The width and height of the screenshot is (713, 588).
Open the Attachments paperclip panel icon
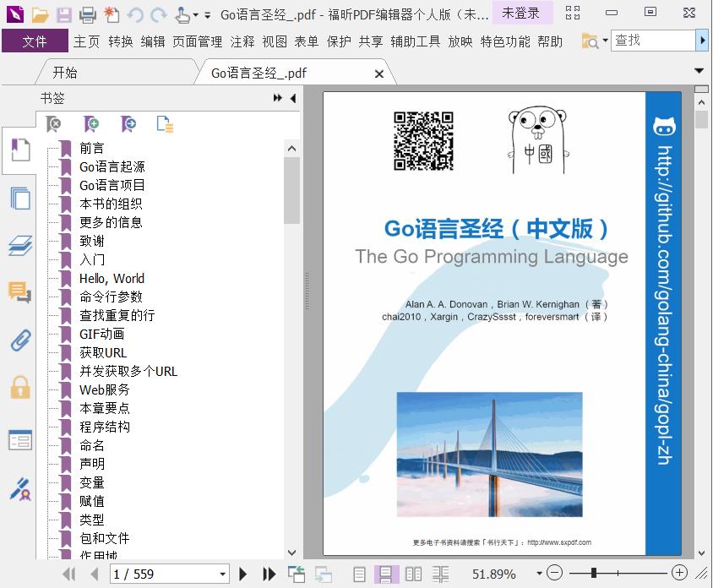(x=20, y=340)
